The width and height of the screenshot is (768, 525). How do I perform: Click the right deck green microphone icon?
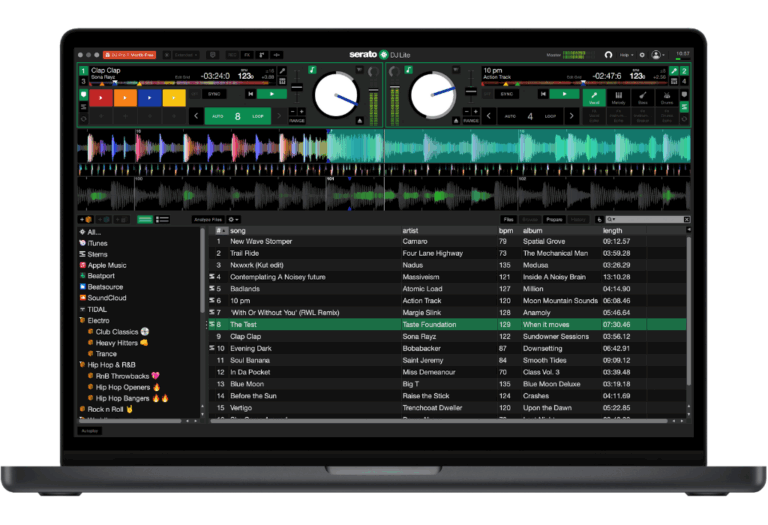[674, 71]
